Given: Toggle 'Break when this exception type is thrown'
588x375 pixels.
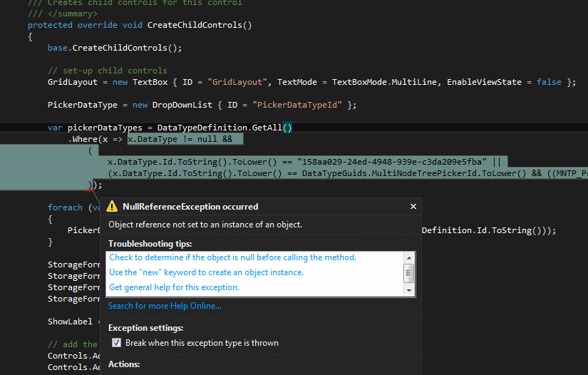Looking at the screenshot, I should (117, 343).
